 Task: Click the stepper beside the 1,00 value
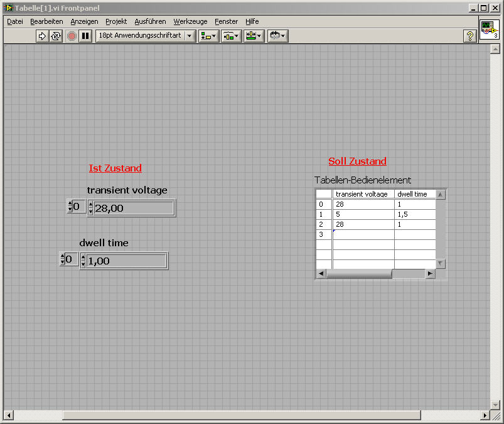[83, 261]
